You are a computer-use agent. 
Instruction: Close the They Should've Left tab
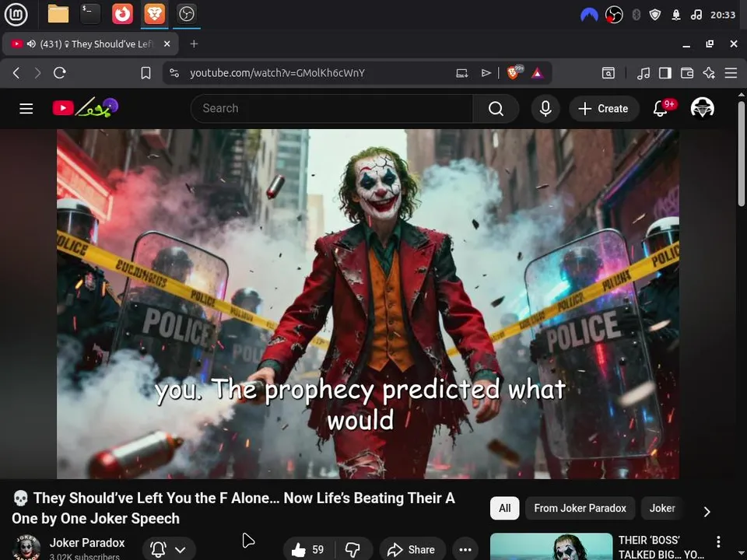pos(167,44)
